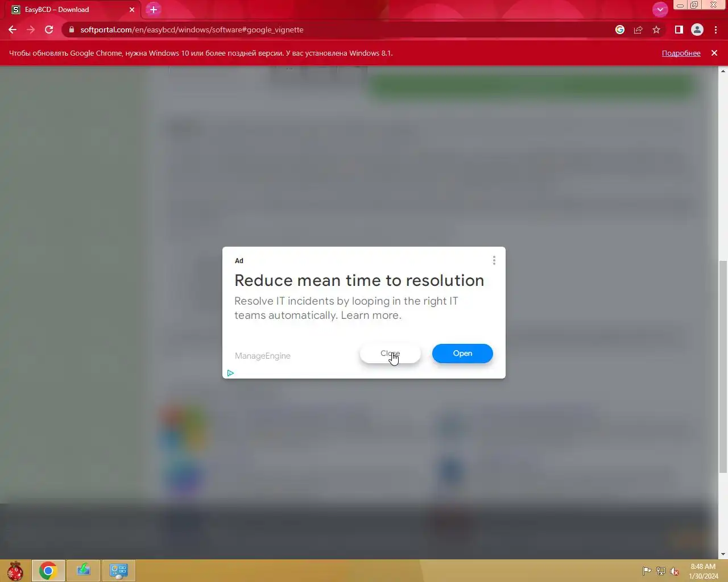Open Chrome profile avatar
This screenshot has height=582, width=728.
[x=697, y=30]
